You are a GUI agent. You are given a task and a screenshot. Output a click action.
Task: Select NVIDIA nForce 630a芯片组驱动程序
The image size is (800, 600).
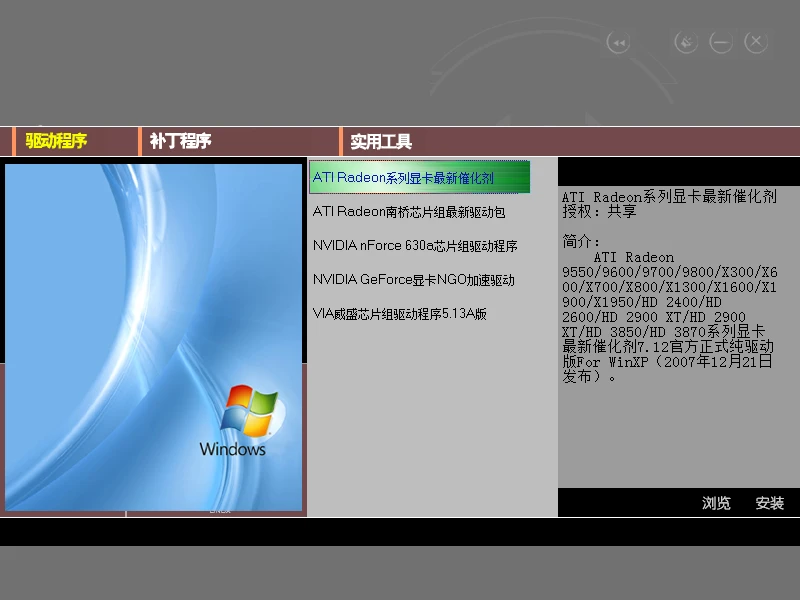414,245
